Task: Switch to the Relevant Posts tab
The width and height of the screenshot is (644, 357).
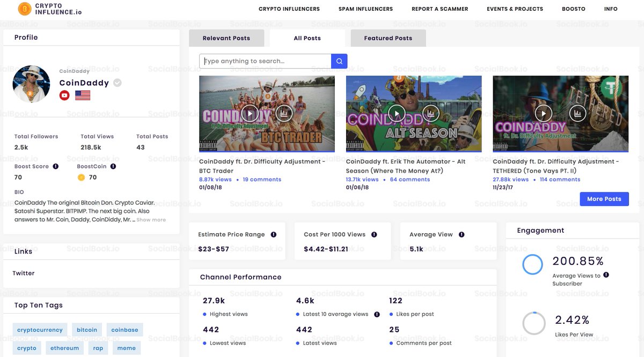Action: 226,38
